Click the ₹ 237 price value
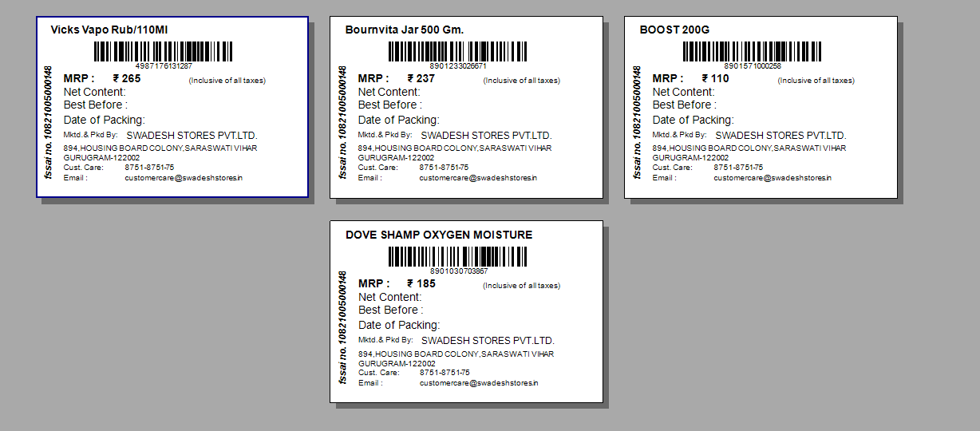Viewport: 980px width, 431px height. click(x=421, y=78)
